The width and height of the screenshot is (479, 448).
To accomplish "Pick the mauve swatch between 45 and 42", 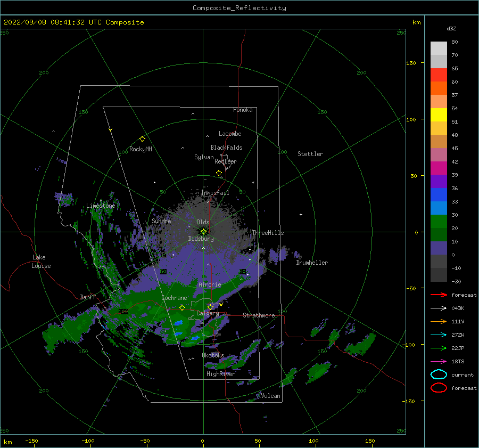I will click(x=439, y=154).
